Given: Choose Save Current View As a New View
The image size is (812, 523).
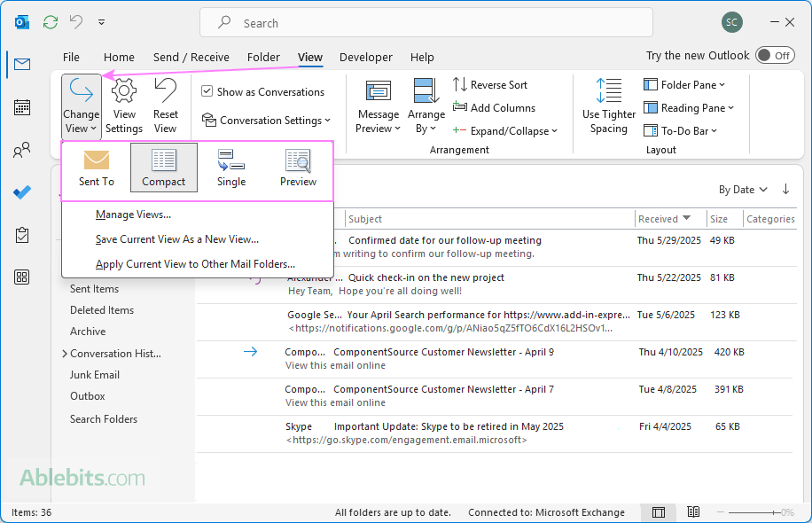Looking at the screenshot, I should pos(198,239).
